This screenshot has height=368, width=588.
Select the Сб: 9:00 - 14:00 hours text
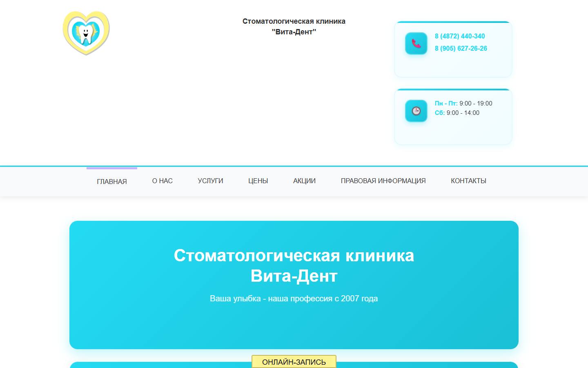coord(457,113)
